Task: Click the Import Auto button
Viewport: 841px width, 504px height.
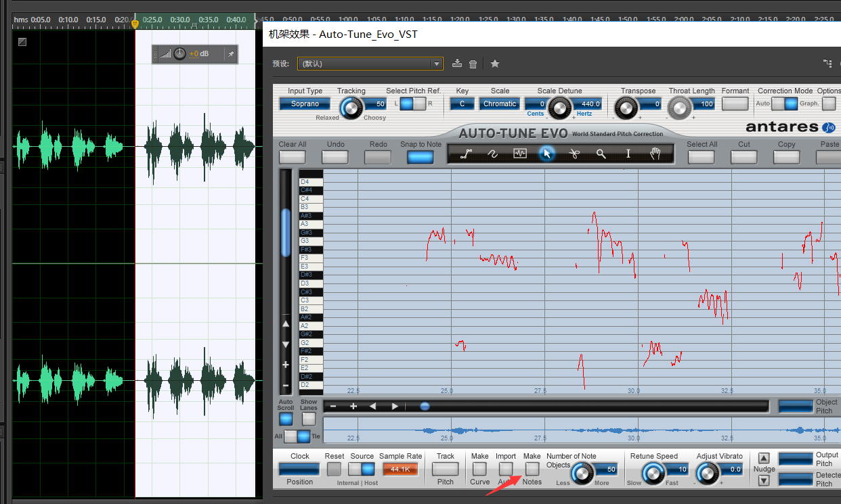Action: (506, 469)
